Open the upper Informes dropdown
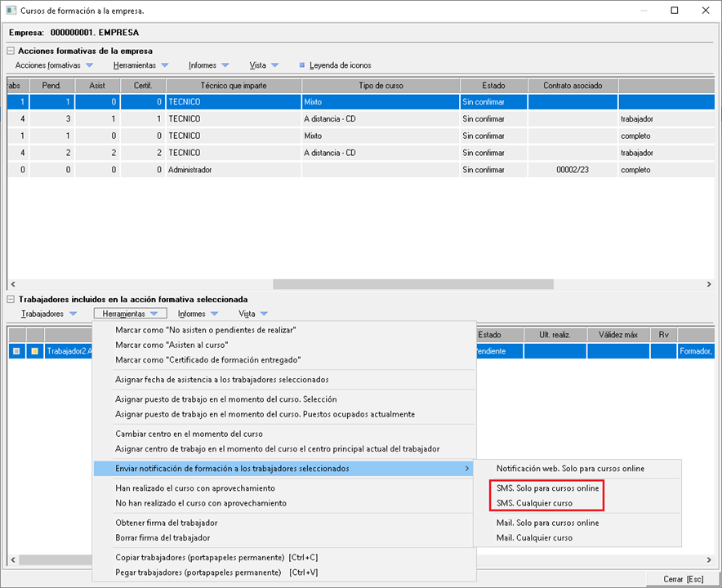The width and height of the screenshot is (722, 588). pos(208,65)
